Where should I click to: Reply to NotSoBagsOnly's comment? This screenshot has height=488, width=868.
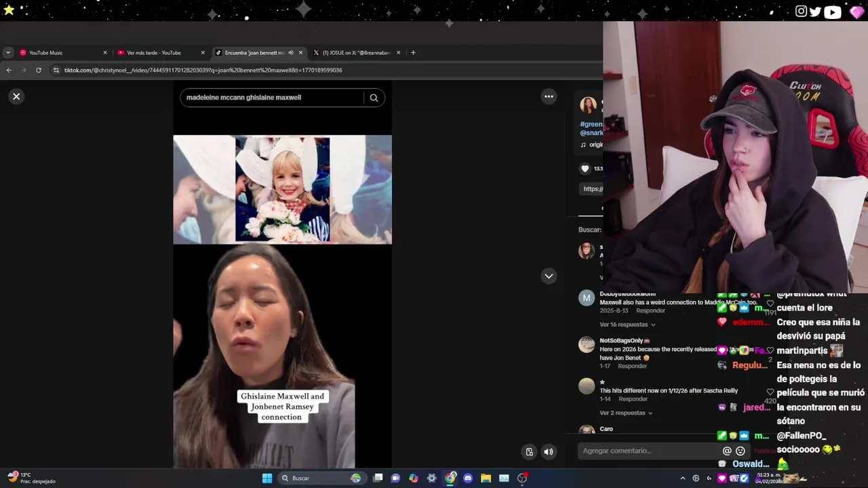(632, 366)
